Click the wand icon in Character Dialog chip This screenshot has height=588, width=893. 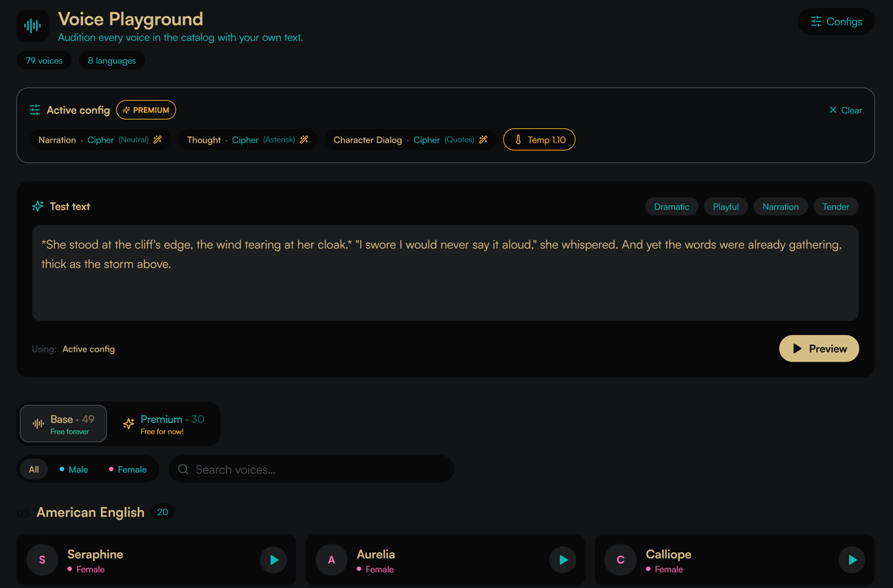click(x=483, y=140)
